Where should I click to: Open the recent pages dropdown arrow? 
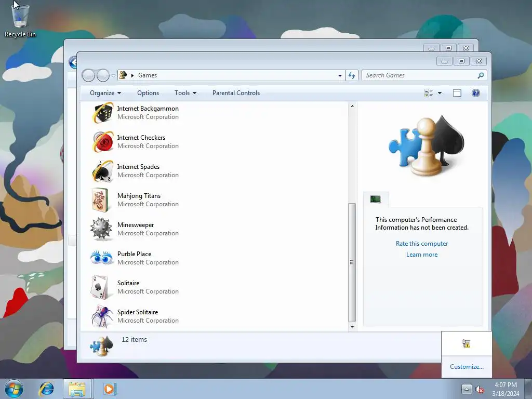(113, 76)
